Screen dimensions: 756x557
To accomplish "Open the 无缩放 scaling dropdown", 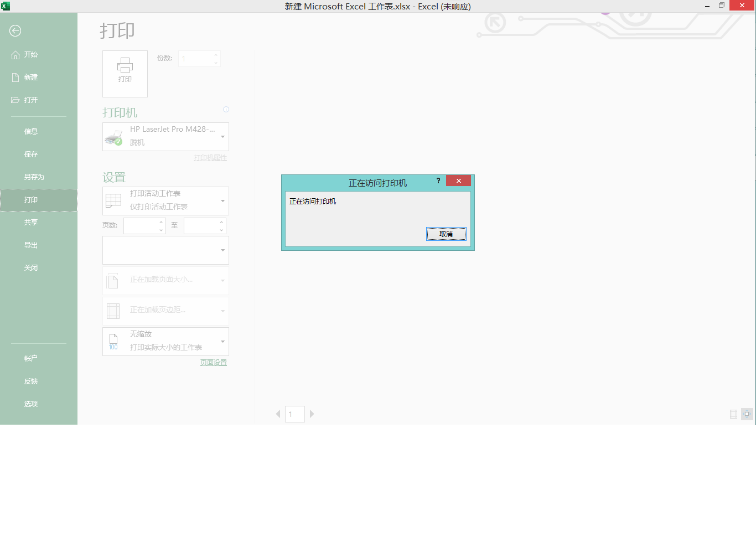I will coord(165,342).
